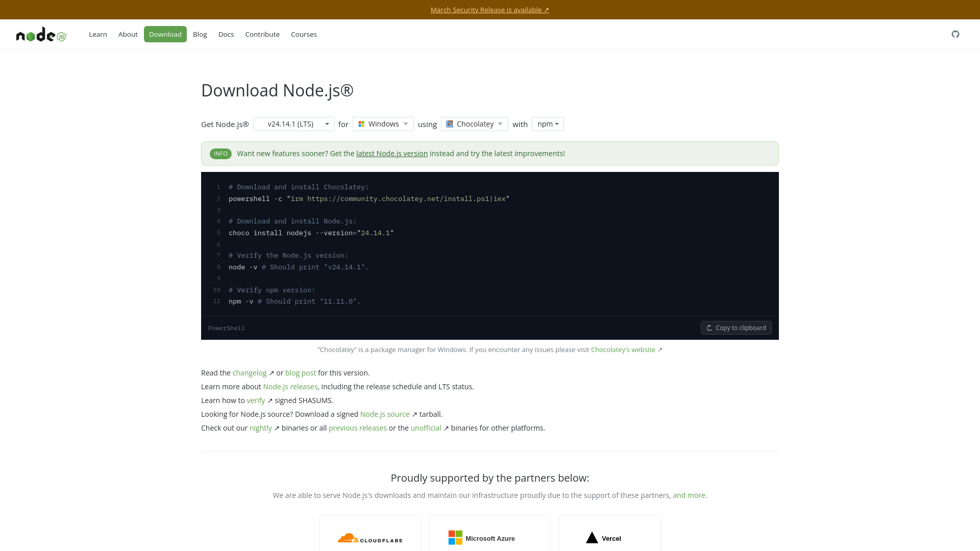Click the powershell irm install command line

(369, 199)
